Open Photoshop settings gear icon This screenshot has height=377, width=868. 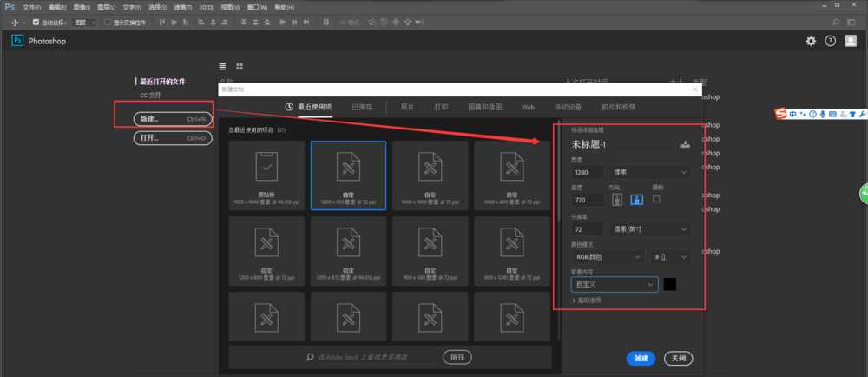pyautogui.click(x=811, y=41)
